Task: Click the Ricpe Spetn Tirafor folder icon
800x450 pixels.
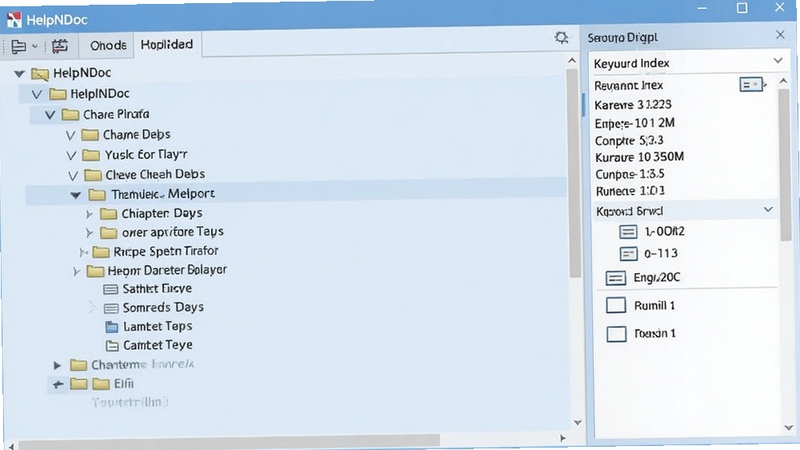Action: pos(101,252)
